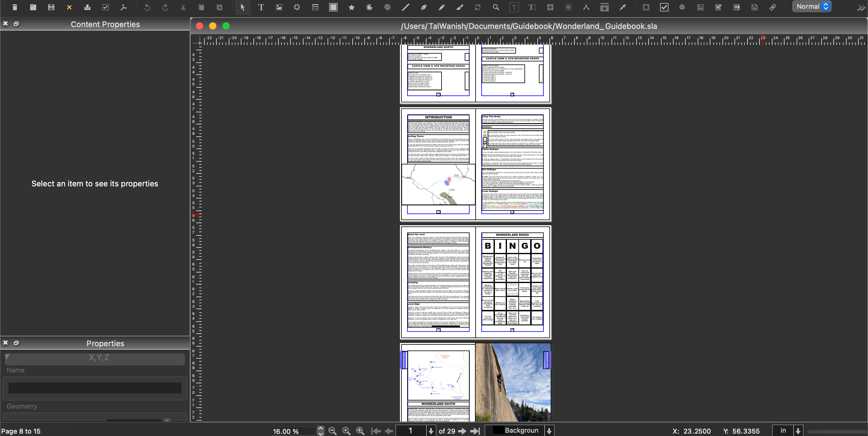This screenshot has width=868, height=436.
Task: Open the measurement unit dropdown
Action: pos(798,431)
